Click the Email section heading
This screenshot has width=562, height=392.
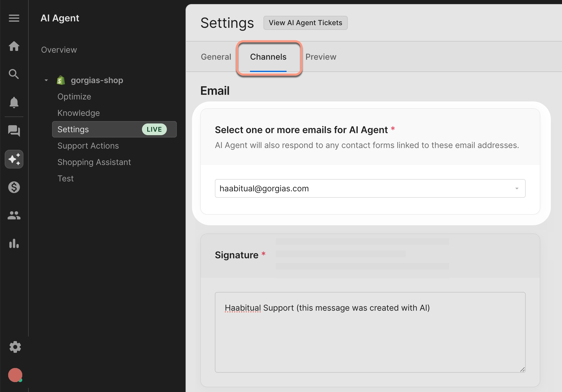[215, 91]
